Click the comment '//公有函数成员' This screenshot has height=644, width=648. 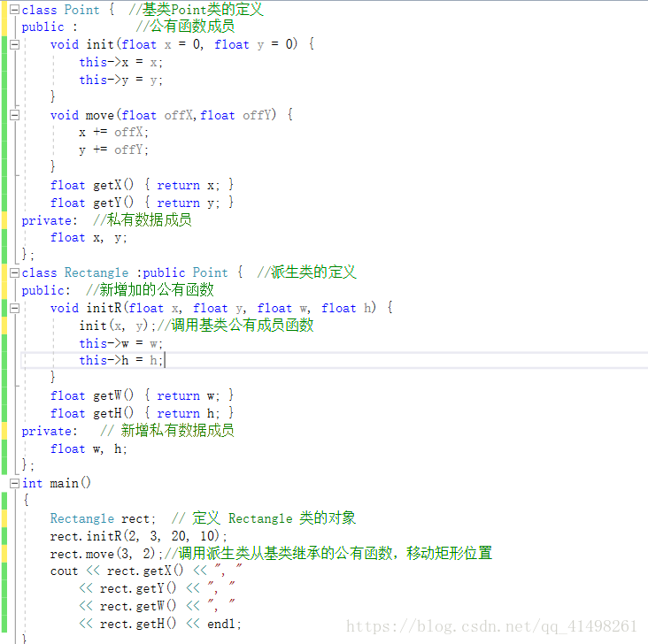(x=185, y=27)
